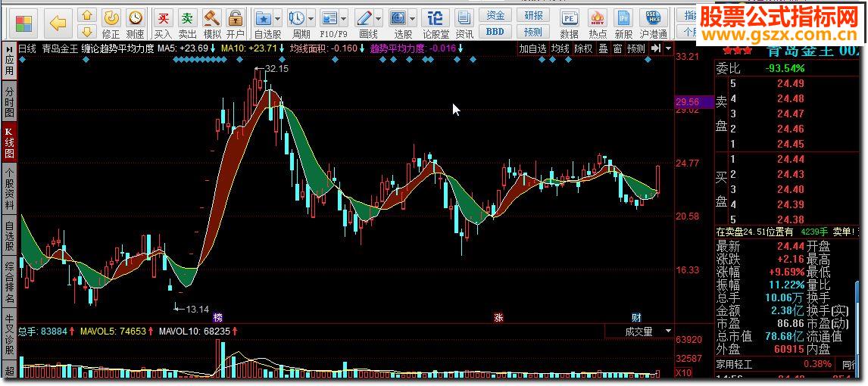The width and height of the screenshot is (868, 386).
Task: Open the dropdown arrow after the 预测 button row
Action: click(669, 48)
